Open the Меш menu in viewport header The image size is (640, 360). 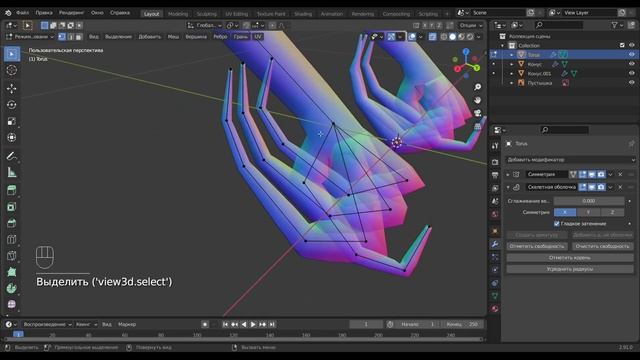[173, 37]
